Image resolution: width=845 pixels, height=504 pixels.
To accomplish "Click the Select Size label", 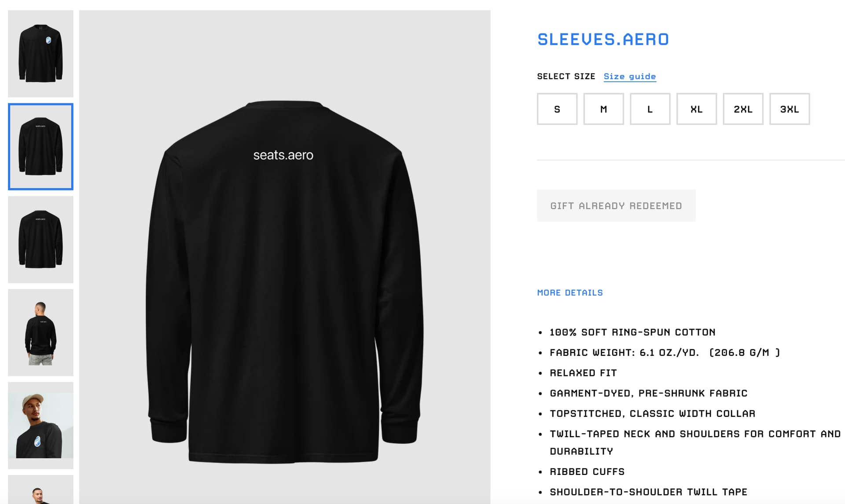I will [x=566, y=77].
